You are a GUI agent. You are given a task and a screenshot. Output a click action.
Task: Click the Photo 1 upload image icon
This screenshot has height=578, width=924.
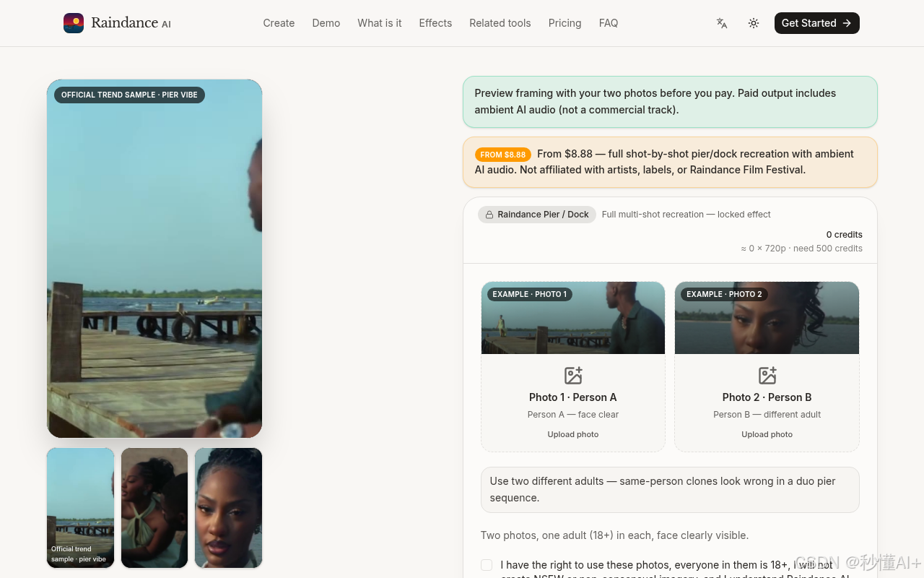pos(573,375)
